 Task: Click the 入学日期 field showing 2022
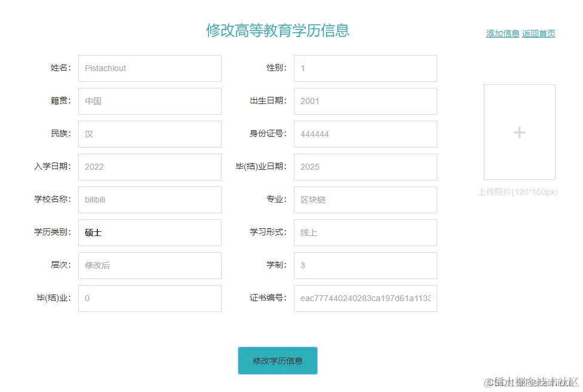pos(149,167)
